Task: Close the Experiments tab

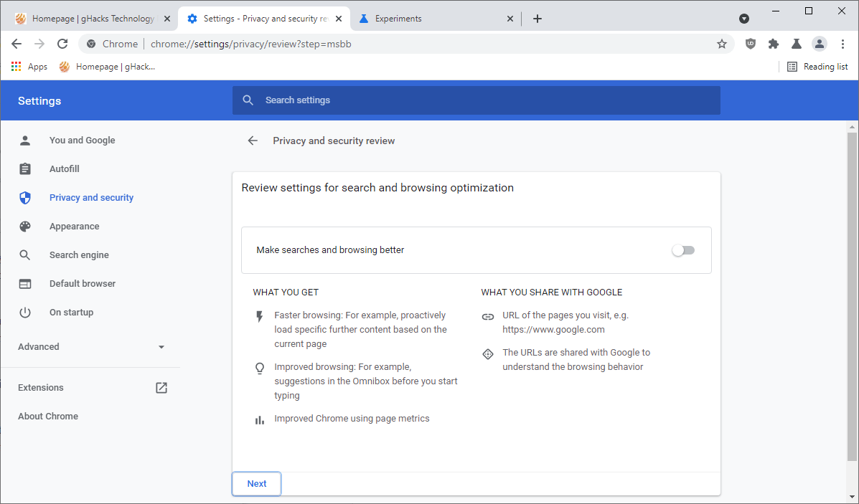Action: [x=510, y=19]
